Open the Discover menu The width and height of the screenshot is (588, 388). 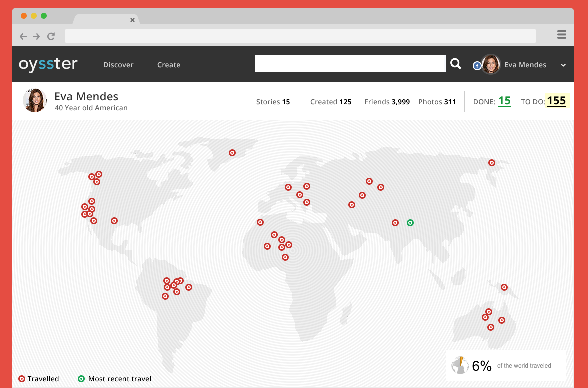(x=118, y=65)
